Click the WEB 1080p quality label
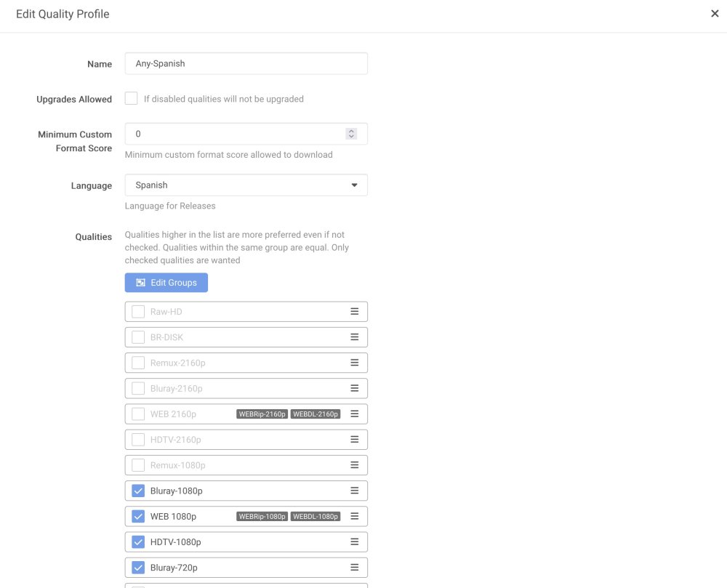The height and width of the screenshot is (588, 727). coord(173,516)
